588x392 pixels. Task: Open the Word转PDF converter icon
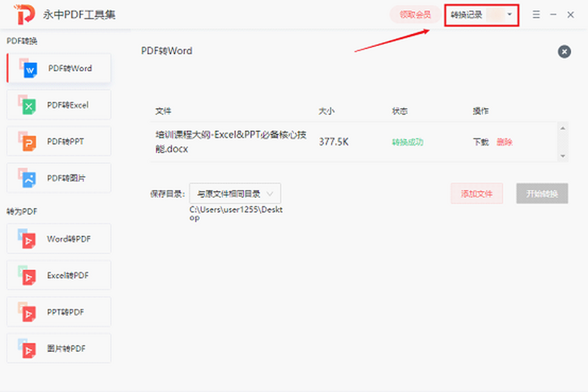click(x=28, y=239)
